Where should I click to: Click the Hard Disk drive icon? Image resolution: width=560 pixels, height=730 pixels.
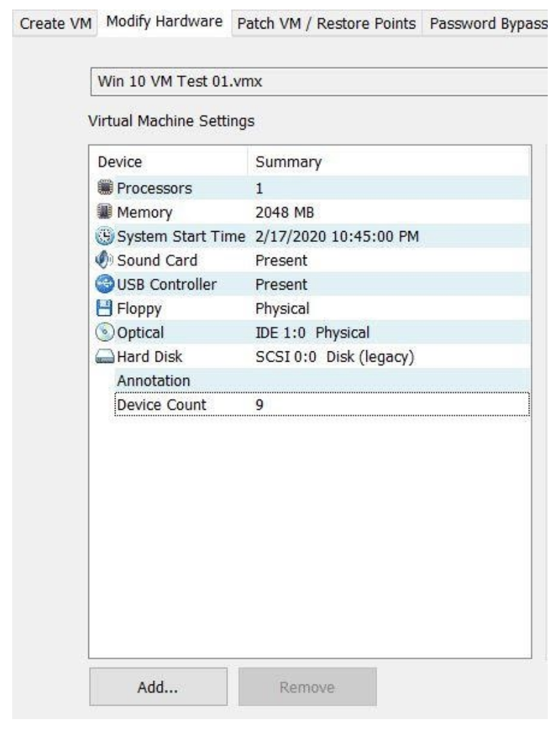coord(105,357)
